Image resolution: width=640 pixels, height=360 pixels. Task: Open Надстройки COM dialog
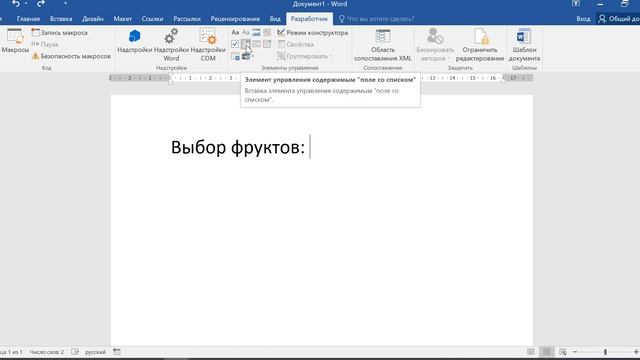208,45
